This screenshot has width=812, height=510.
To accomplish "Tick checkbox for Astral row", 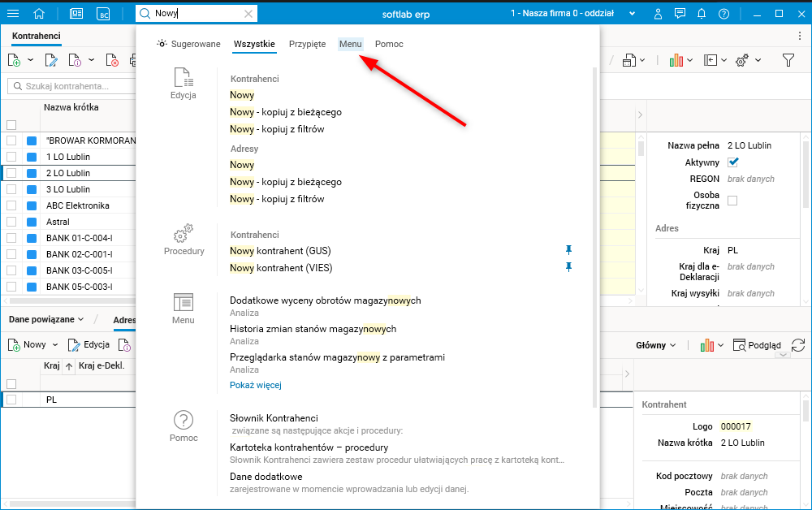I will (x=11, y=222).
